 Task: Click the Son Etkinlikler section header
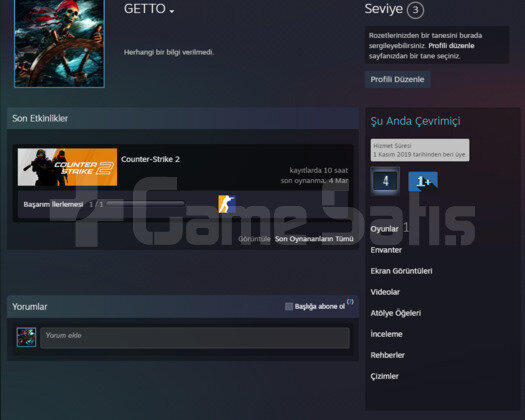pyautogui.click(x=183, y=118)
